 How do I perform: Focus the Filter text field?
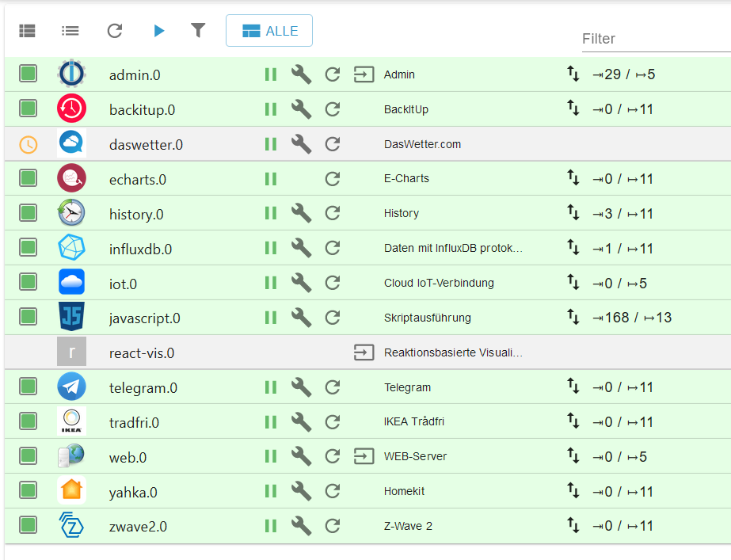(653, 39)
